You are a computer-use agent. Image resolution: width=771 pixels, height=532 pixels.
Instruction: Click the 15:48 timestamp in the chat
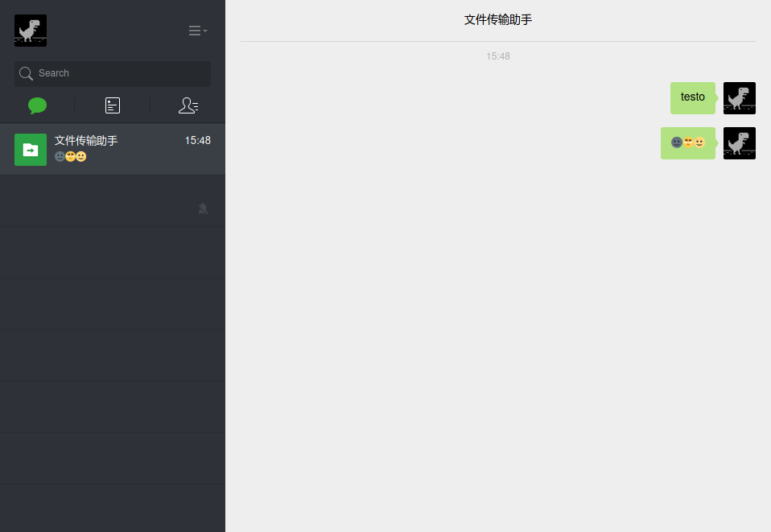point(497,56)
